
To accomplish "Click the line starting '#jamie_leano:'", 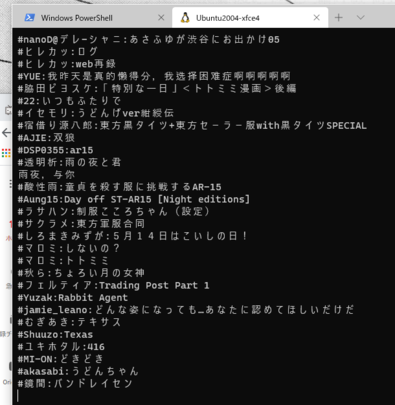I will tap(186, 310).
